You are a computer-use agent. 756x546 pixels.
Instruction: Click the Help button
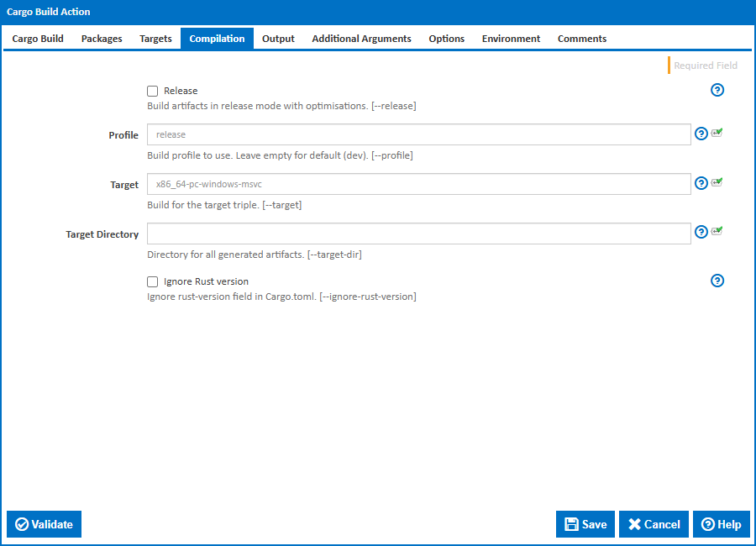pos(721,524)
